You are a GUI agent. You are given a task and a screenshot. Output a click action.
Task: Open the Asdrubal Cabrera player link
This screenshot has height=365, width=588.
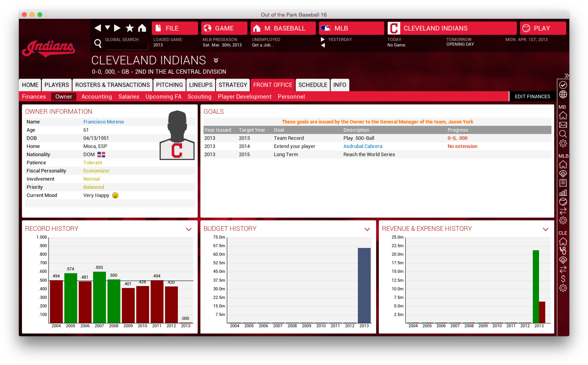(x=363, y=146)
